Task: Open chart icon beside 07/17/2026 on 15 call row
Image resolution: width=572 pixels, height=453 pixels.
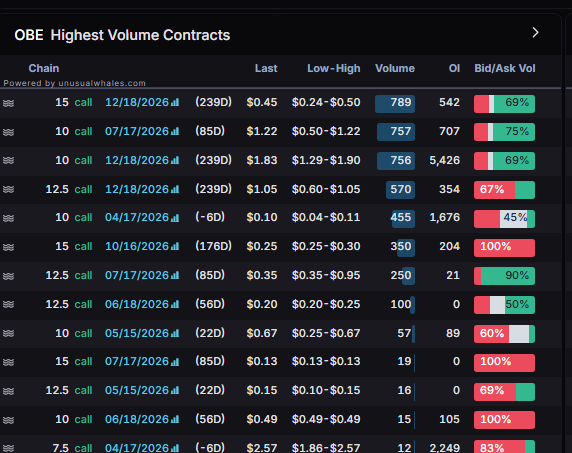Action: 175,361
